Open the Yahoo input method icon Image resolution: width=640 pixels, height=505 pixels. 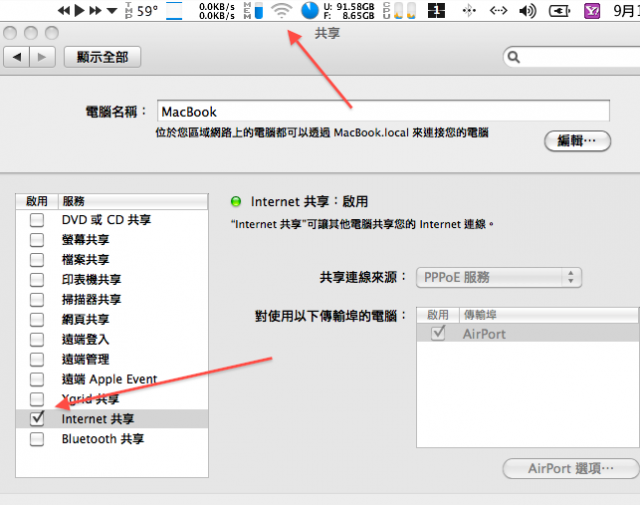point(592,11)
